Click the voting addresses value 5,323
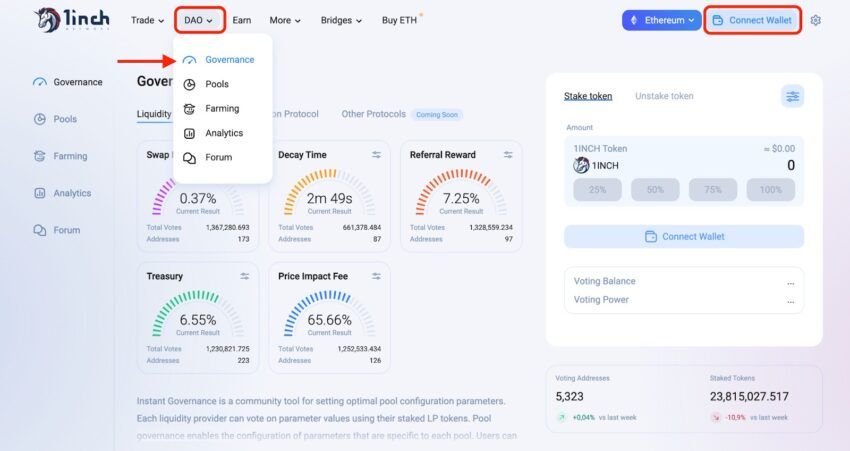 [569, 396]
